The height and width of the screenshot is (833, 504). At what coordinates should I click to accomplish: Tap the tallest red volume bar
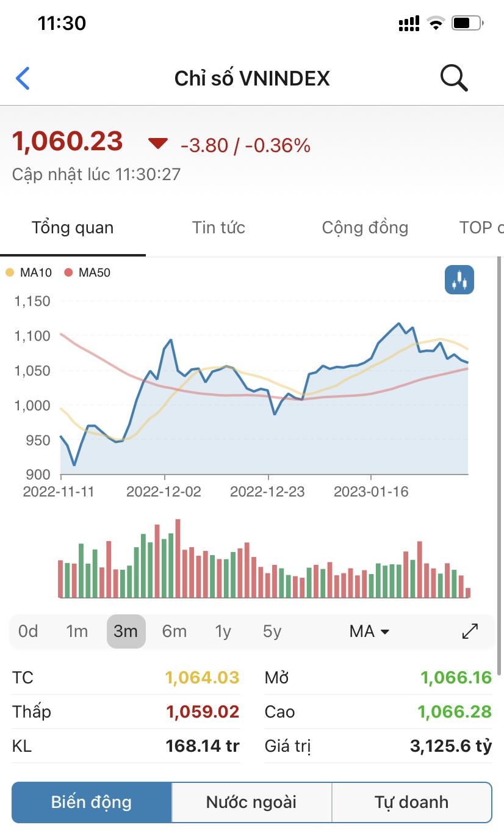pyautogui.click(x=178, y=558)
